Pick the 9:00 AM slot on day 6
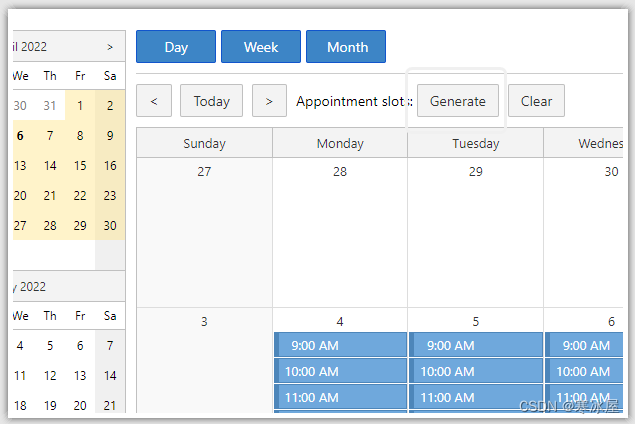The height and width of the screenshot is (424, 635). pos(584,345)
